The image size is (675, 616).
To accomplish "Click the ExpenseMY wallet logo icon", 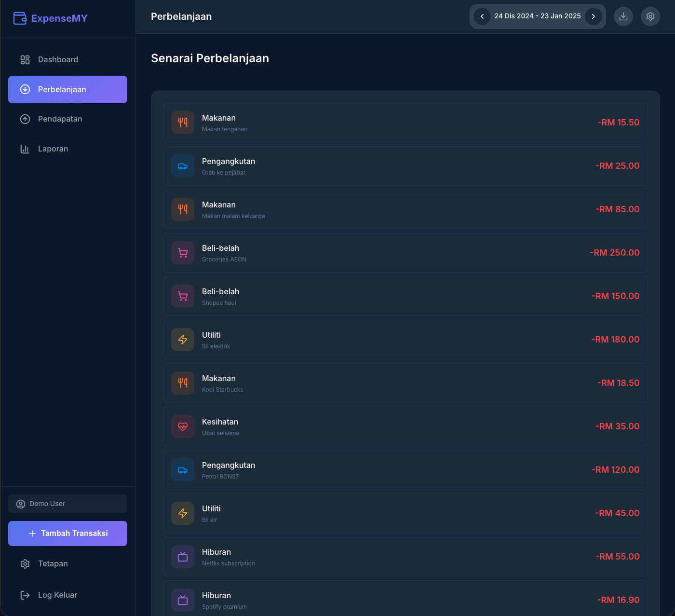I will click(x=20, y=18).
